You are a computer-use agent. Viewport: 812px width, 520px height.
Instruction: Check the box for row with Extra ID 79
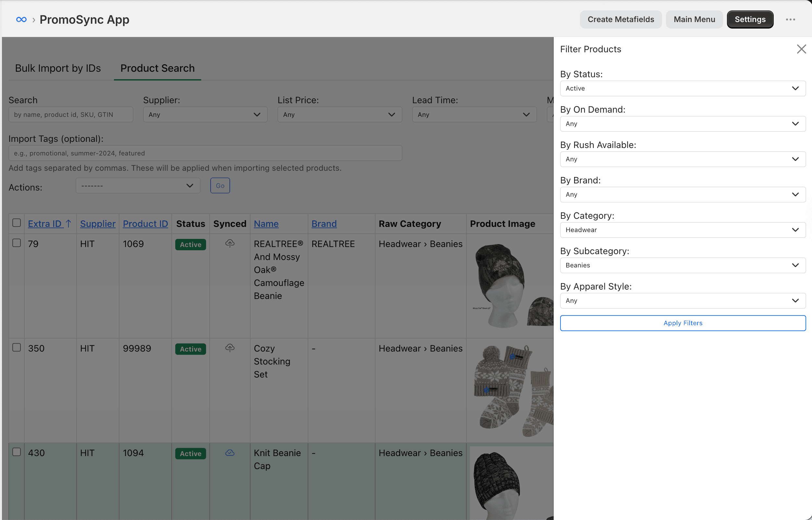click(17, 243)
